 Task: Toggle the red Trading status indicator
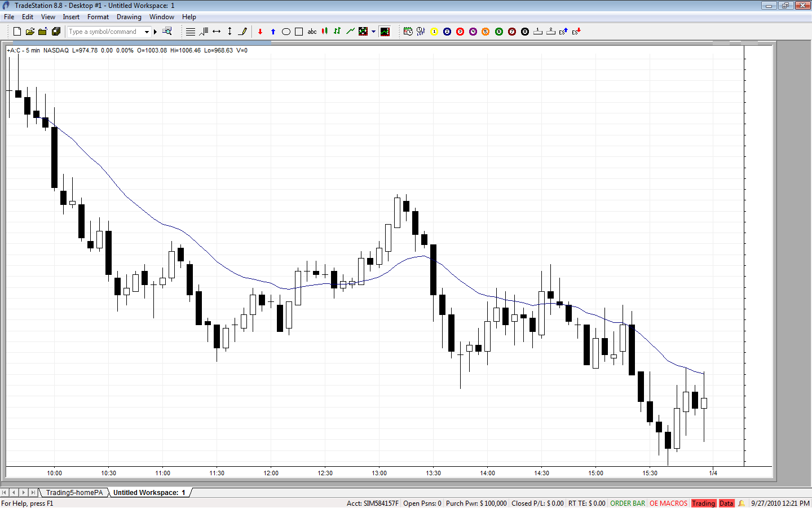(703, 503)
